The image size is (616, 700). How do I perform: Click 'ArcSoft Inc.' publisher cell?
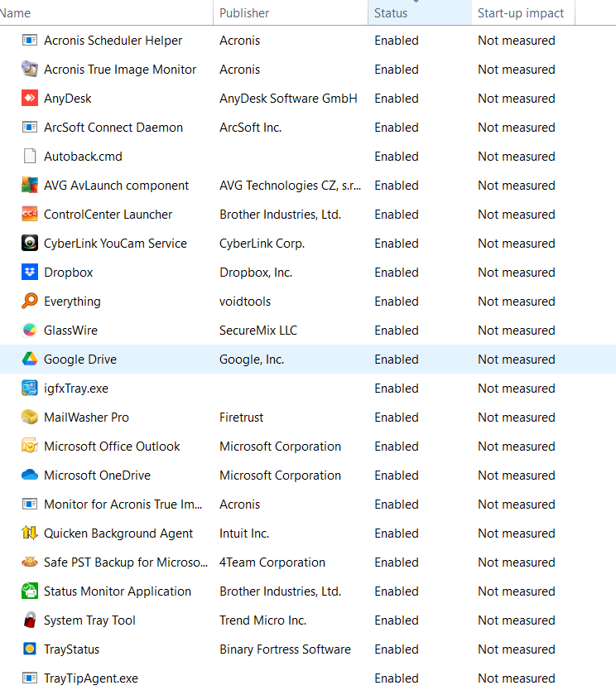click(250, 128)
